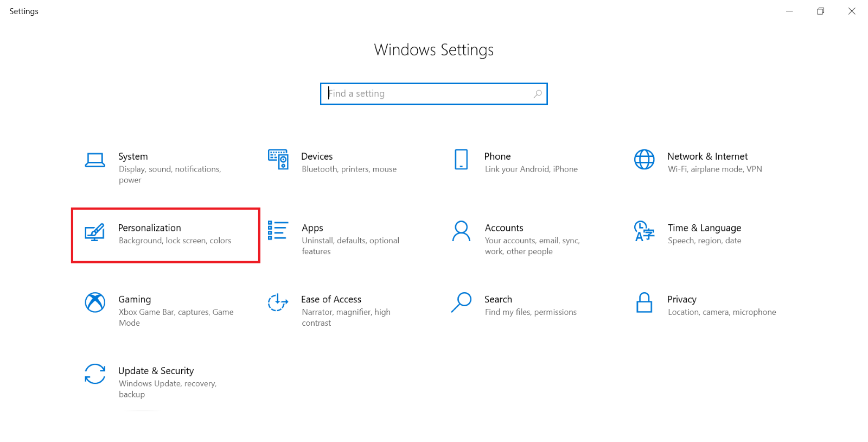Viewport: 868px width, 442px height.
Task: Open the Privacy padlock icon
Action: click(644, 302)
